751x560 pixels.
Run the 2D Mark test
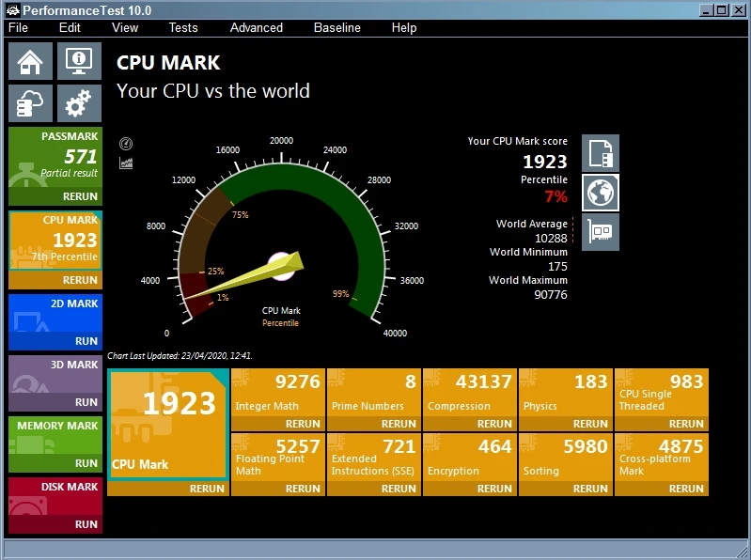[55, 341]
